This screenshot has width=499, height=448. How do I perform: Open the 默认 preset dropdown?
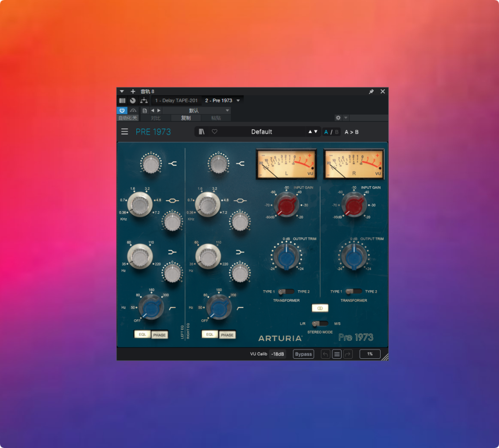pyautogui.click(x=196, y=111)
